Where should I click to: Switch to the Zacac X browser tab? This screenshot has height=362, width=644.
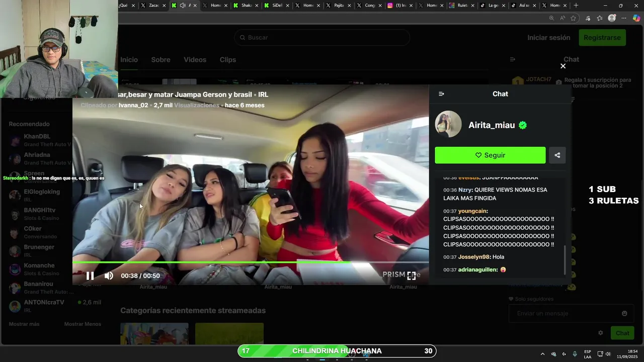click(x=153, y=6)
